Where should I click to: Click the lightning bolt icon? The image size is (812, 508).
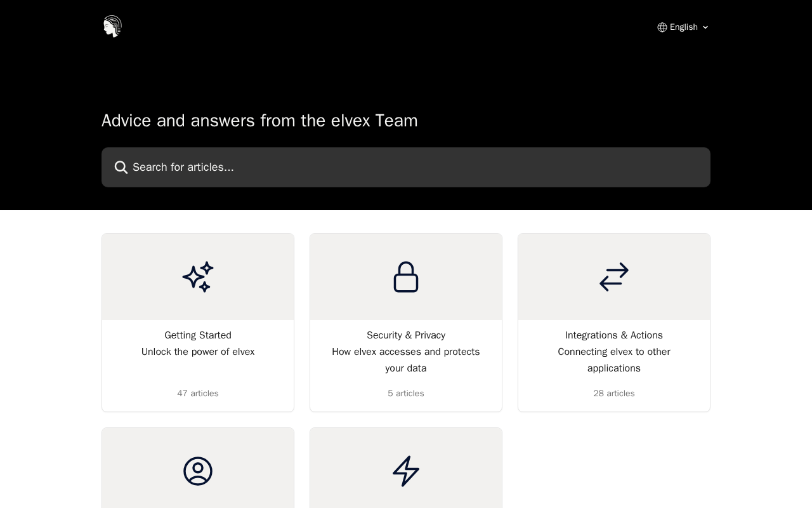(x=406, y=471)
